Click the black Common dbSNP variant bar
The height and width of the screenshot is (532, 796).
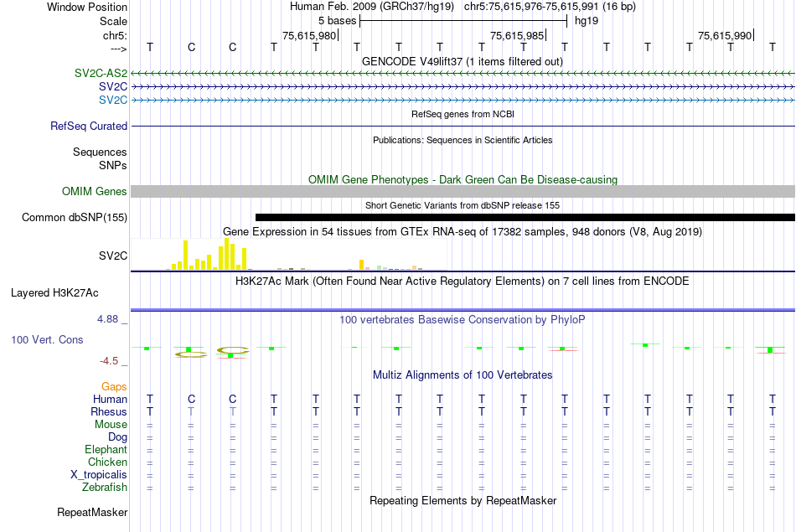525,217
